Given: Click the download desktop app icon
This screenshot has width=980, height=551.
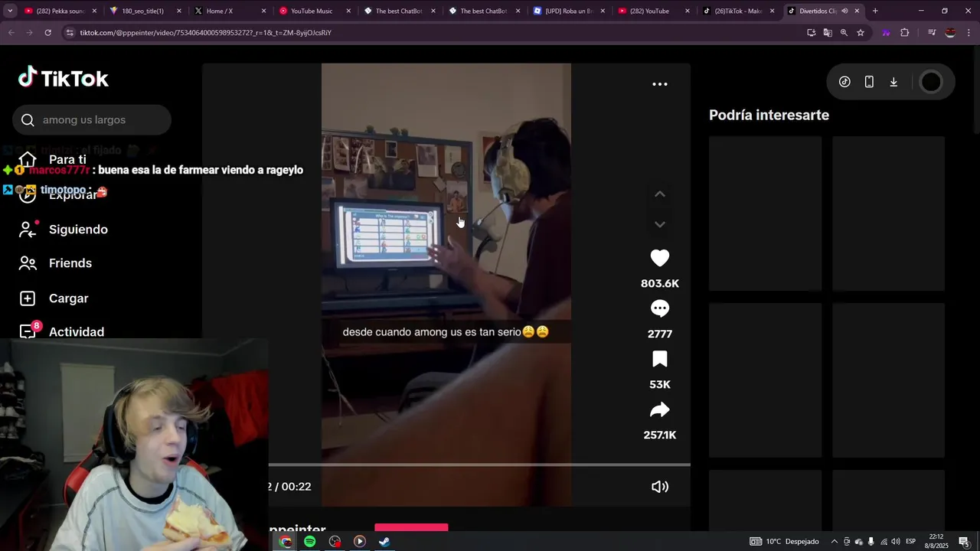Looking at the screenshot, I should pos(893,82).
